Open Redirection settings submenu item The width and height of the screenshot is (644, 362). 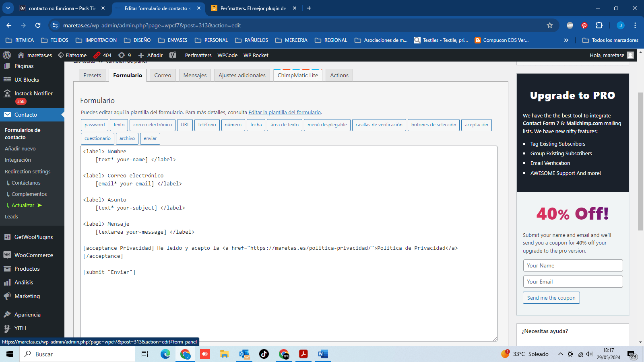(27, 171)
